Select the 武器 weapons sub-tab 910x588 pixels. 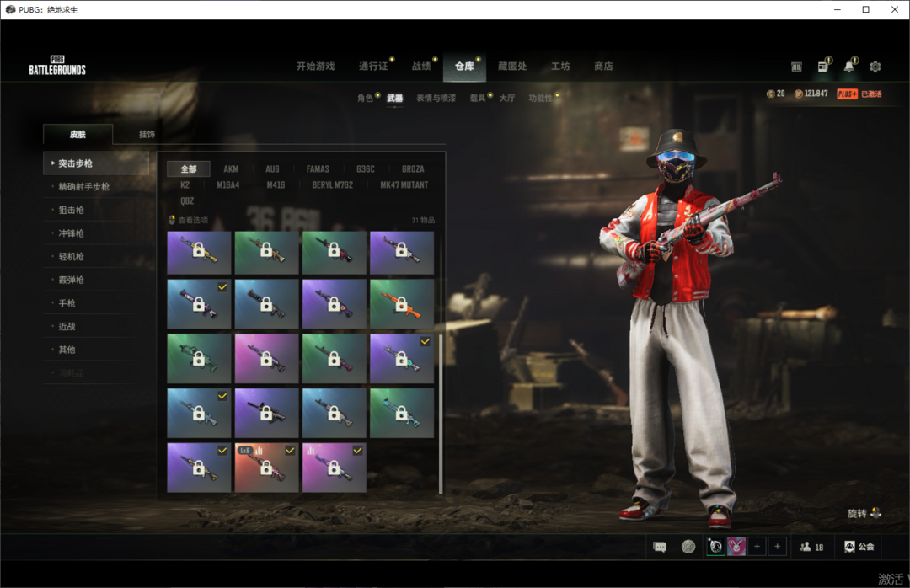394,98
